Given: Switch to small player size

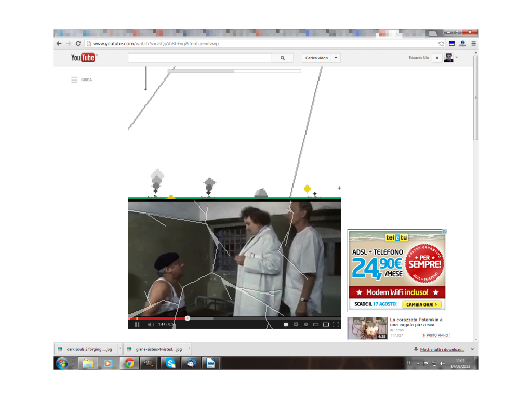Looking at the screenshot, I should coord(315,325).
